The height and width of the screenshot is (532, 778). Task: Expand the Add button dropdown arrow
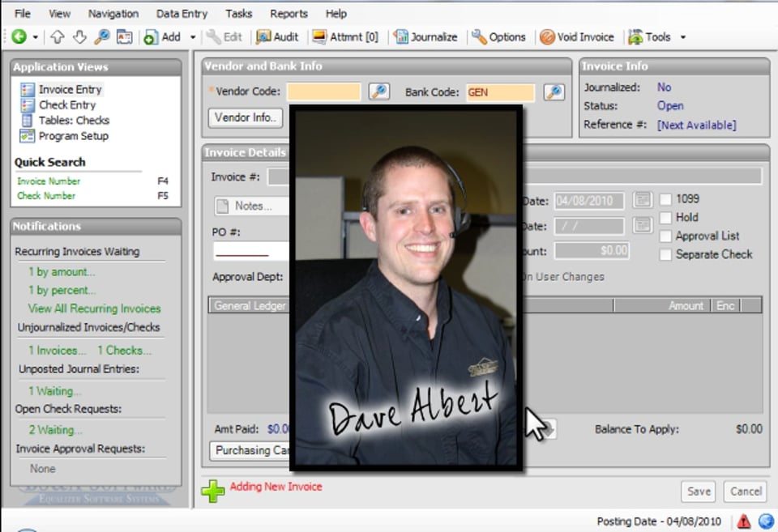[193, 37]
